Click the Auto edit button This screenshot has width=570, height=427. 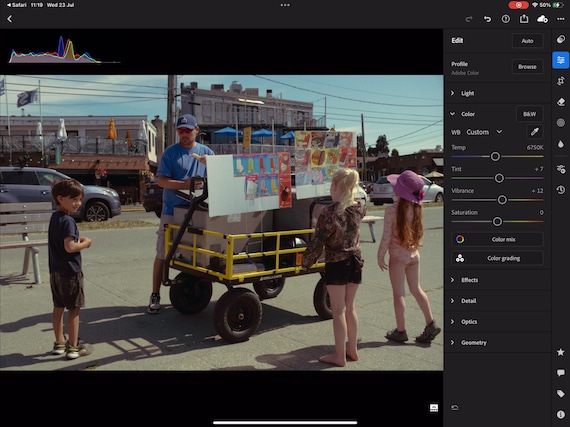[527, 41]
